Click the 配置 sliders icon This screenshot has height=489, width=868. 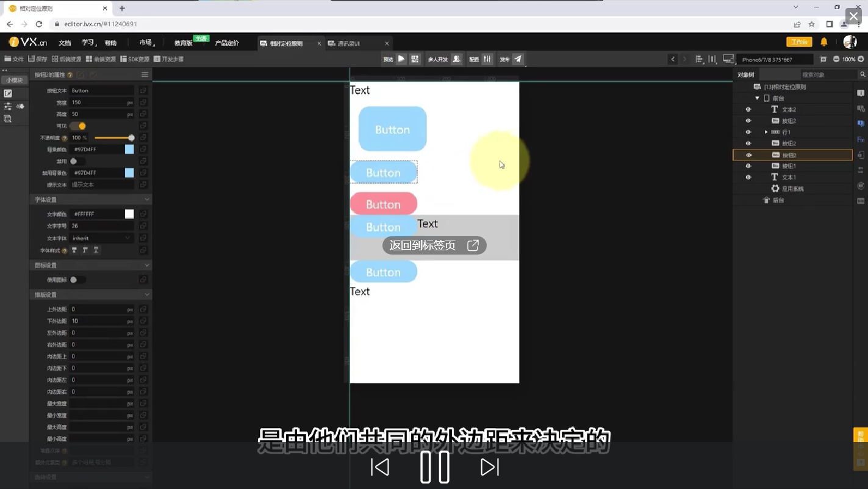487,59
